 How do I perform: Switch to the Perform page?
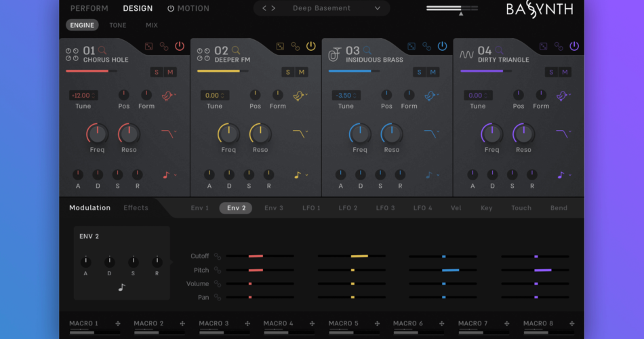pos(89,9)
